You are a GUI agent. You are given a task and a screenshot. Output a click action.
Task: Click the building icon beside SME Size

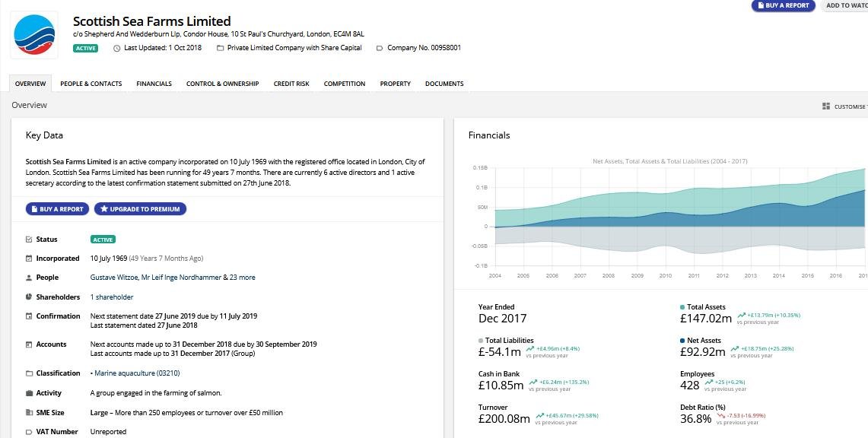point(30,412)
